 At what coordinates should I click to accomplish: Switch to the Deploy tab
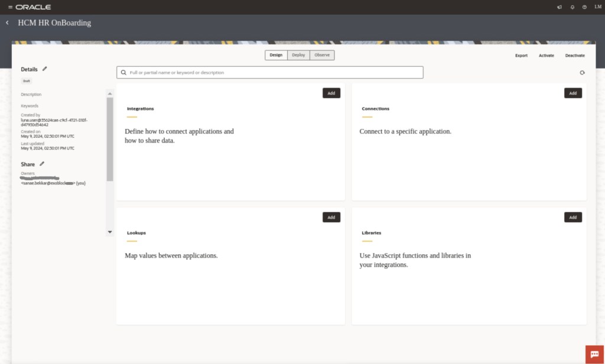(298, 55)
